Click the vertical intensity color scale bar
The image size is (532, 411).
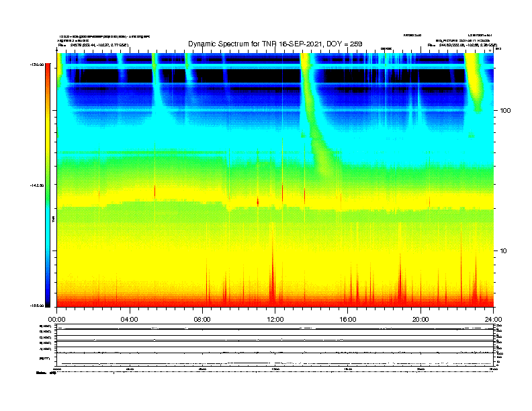click(x=48, y=185)
